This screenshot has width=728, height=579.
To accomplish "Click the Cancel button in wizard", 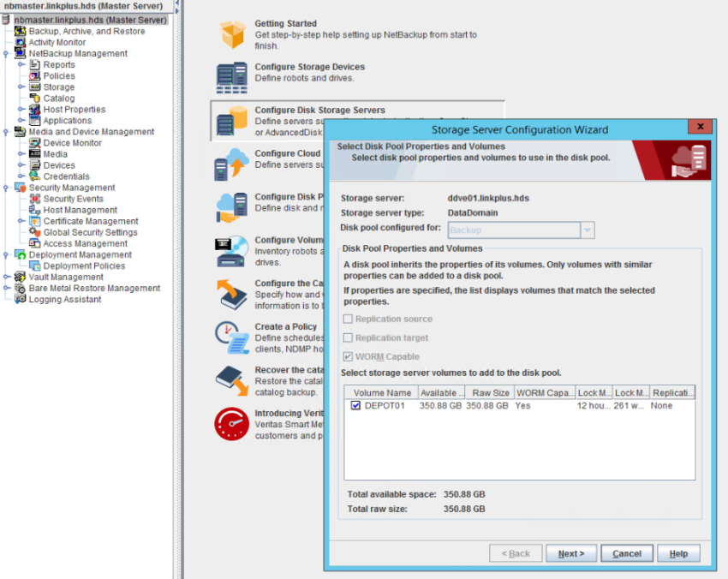I will coord(627,553).
